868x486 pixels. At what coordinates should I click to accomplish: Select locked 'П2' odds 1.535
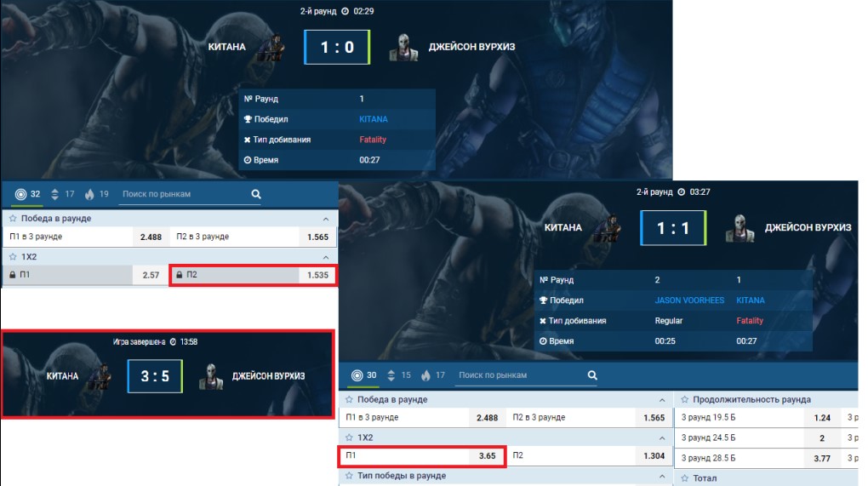pyautogui.click(x=253, y=275)
